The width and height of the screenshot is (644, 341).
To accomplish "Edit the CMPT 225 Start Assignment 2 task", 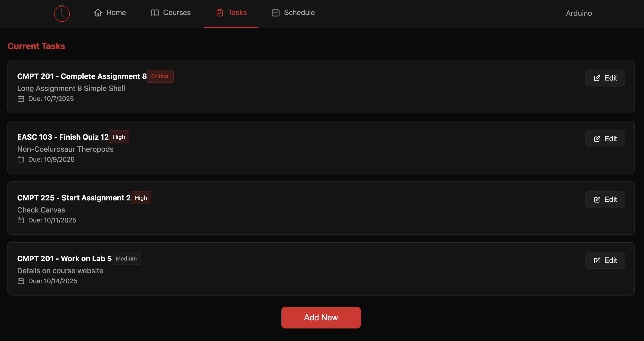I will pos(605,199).
